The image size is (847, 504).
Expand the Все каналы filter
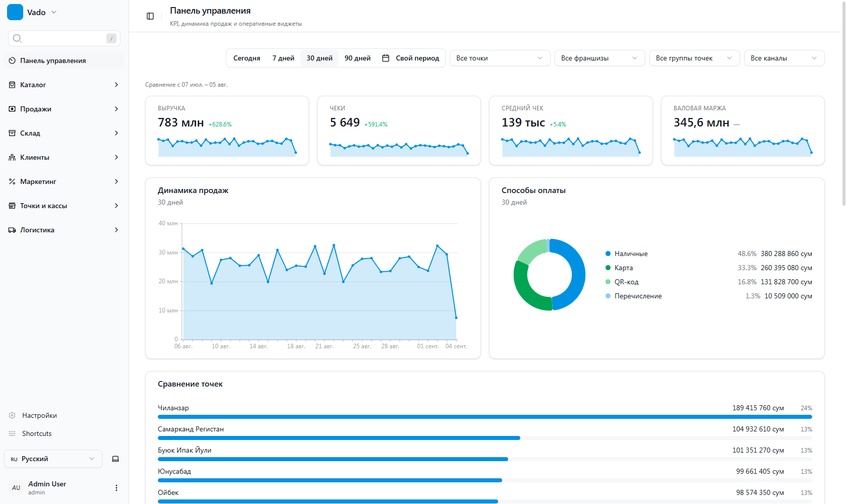(x=784, y=58)
